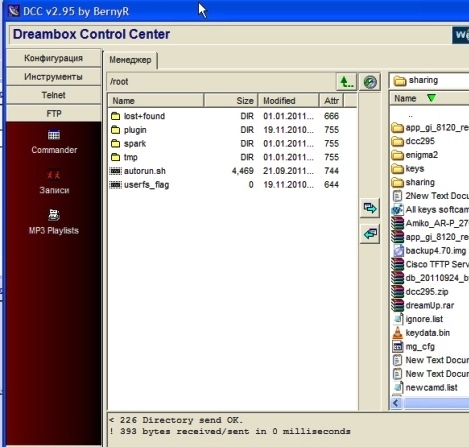Open the Инструменты section
Viewport: 469px width, 447px height.
(x=53, y=77)
